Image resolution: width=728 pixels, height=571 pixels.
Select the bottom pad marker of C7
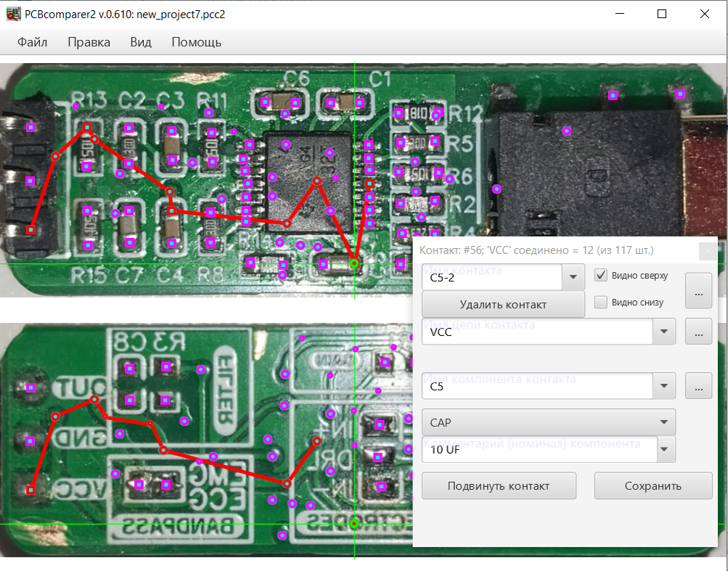click(130, 242)
